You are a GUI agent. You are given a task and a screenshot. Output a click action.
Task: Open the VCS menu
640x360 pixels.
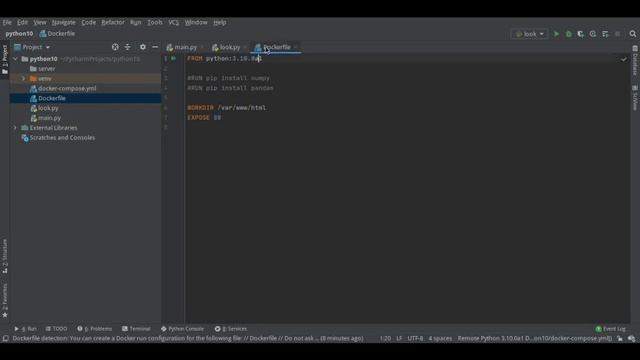[173, 22]
